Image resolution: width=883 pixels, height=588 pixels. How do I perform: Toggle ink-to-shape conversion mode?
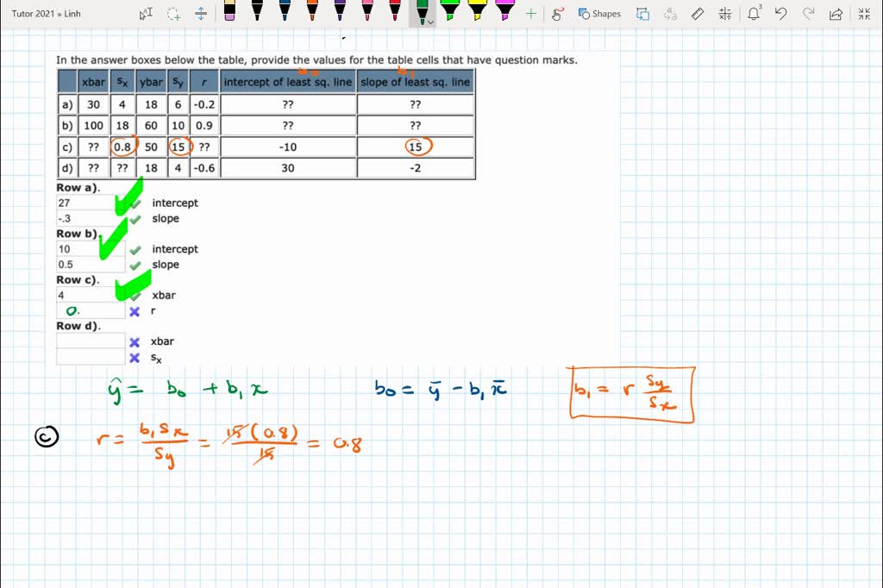[644, 13]
